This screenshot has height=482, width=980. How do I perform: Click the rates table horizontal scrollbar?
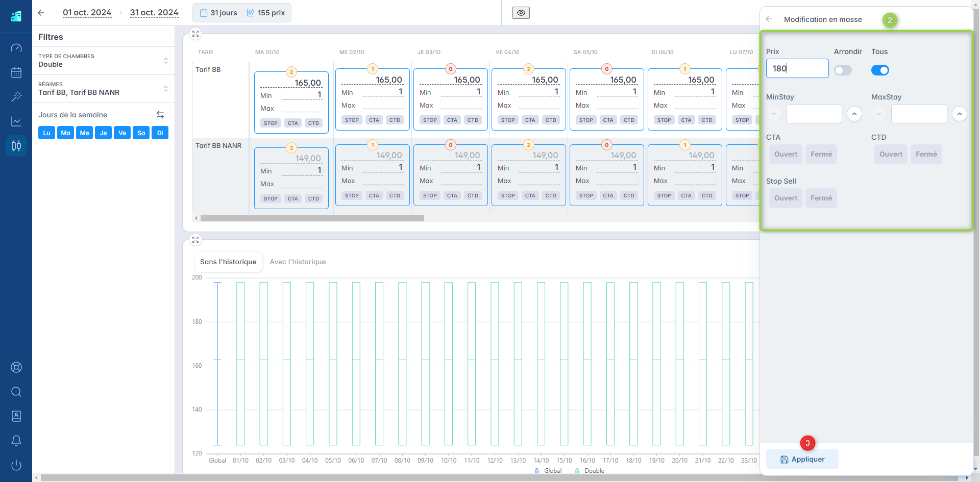coord(312,218)
